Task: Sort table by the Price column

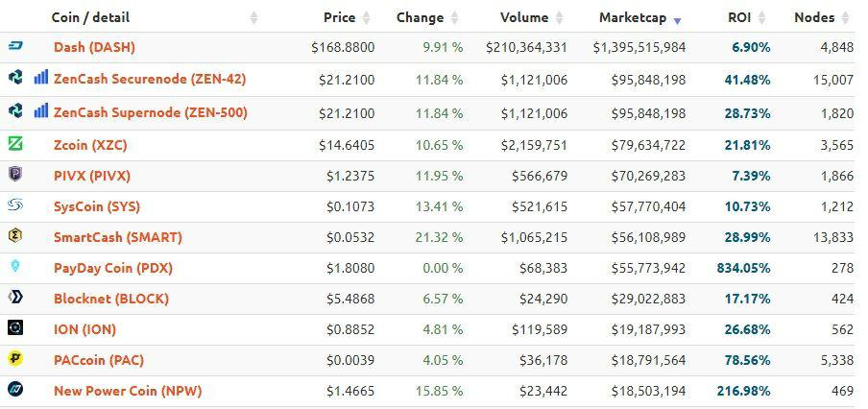Action: [339, 17]
